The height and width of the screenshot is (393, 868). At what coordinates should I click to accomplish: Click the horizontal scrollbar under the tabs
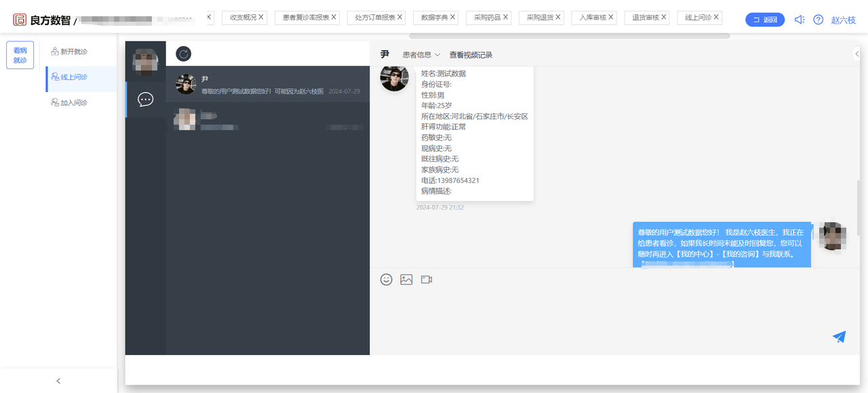tap(570, 35)
